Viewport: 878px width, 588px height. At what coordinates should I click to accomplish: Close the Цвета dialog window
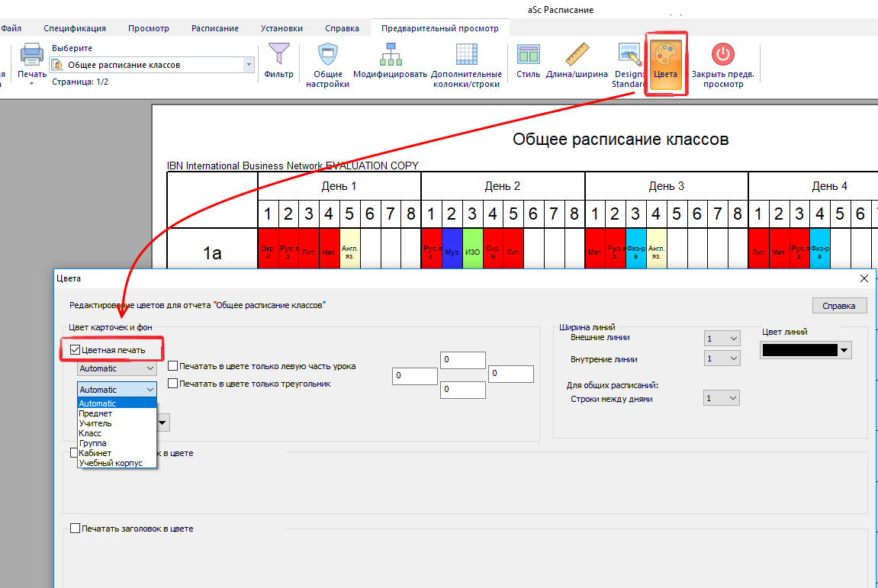(864, 279)
